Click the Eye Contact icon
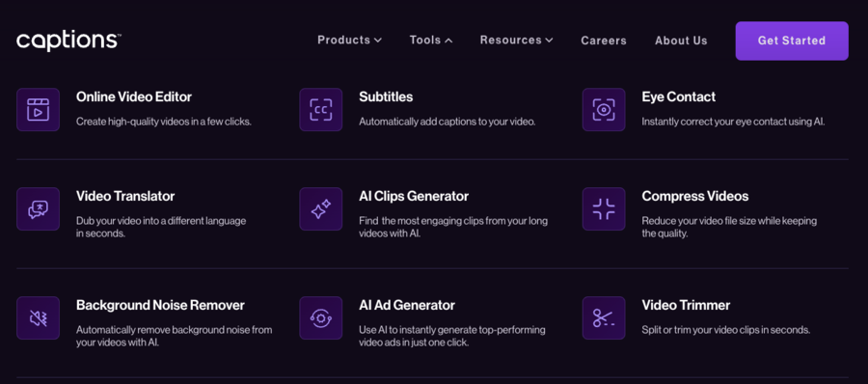868x384 pixels. click(604, 110)
